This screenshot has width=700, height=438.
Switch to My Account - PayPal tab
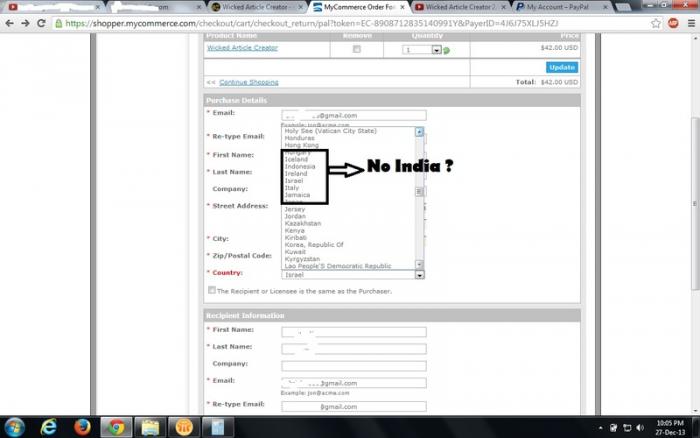[558, 7]
